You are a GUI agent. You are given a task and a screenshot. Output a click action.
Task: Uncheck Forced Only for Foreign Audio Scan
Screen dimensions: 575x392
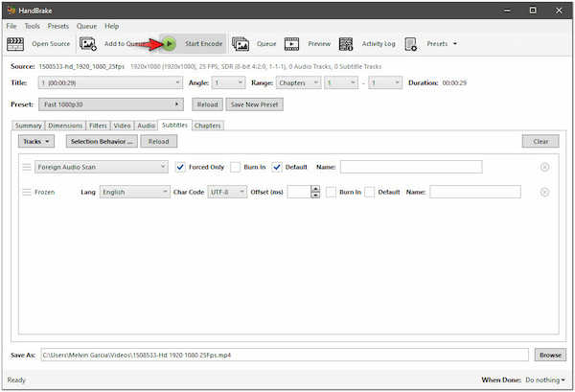181,167
